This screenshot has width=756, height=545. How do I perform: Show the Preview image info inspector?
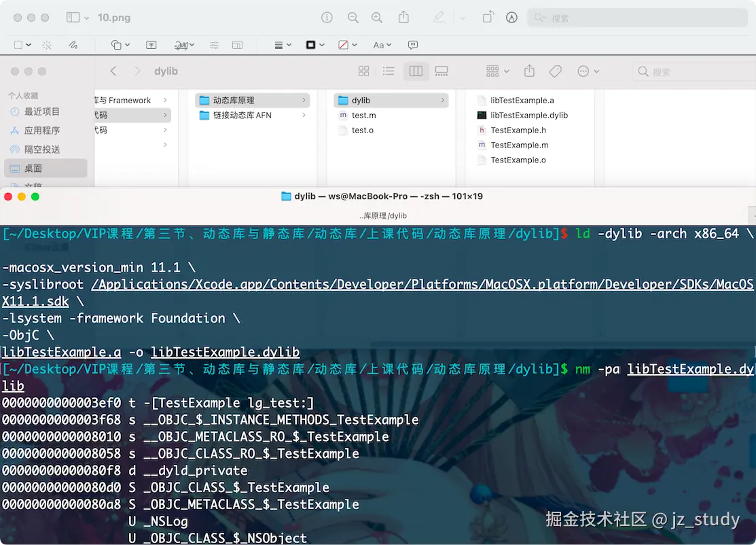pyautogui.click(x=327, y=18)
